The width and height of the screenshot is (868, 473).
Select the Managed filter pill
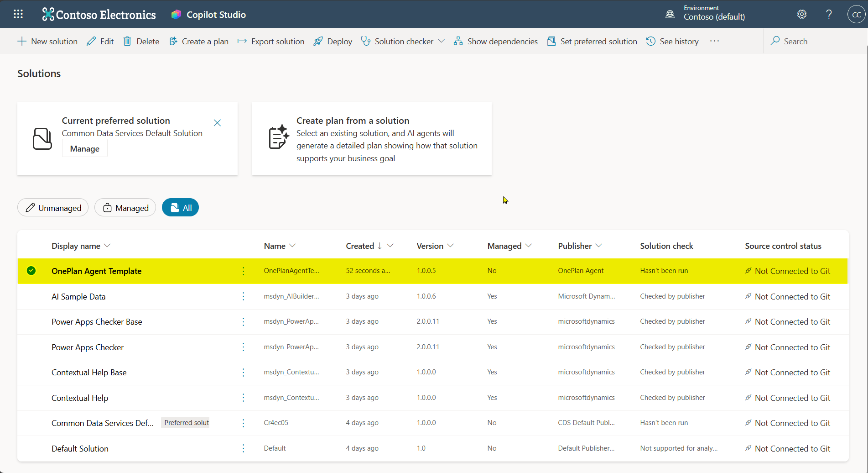click(x=125, y=208)
